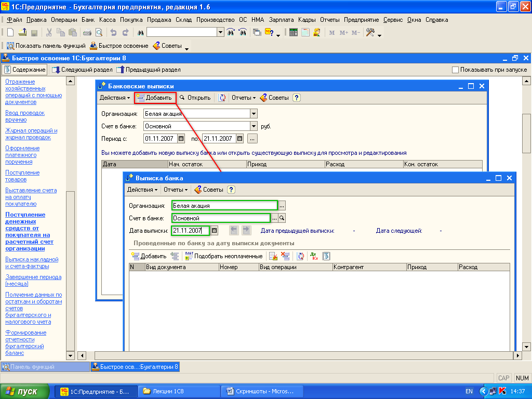Open the Ввод проводок вручную link
The width and height of the screenshot is (532, 399).
click(25, 116)
